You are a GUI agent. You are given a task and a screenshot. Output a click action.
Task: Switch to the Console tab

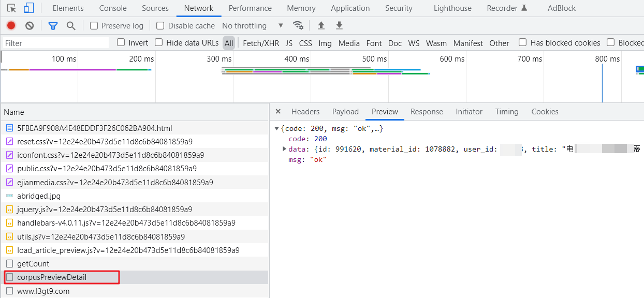[x=113, y=8]
